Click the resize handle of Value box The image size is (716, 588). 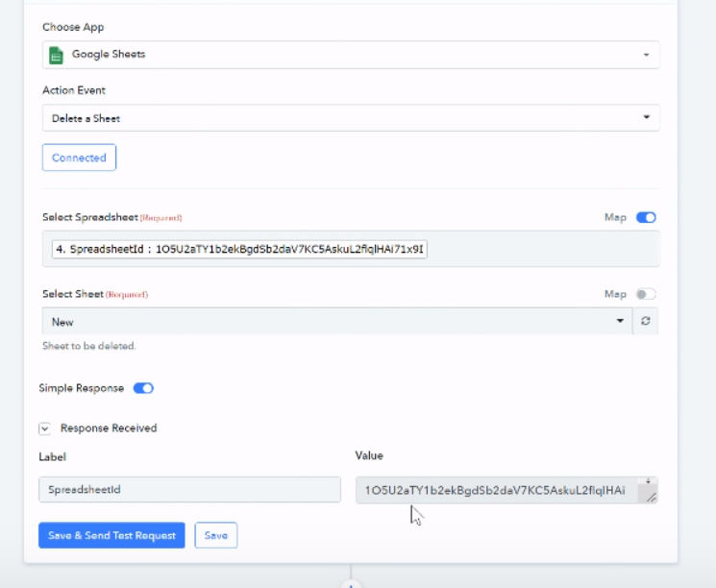(x=652, y=498)
